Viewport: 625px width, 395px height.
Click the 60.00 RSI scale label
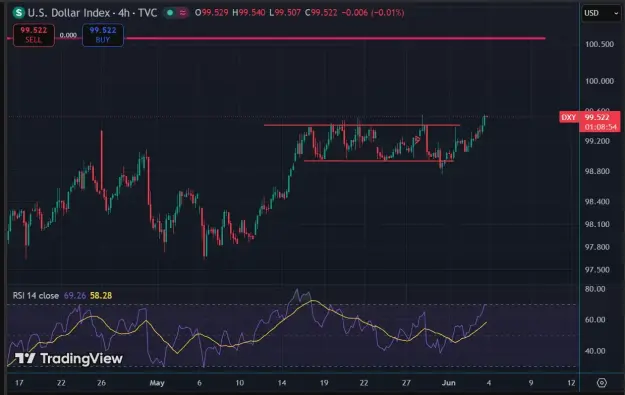pos(595,320)
